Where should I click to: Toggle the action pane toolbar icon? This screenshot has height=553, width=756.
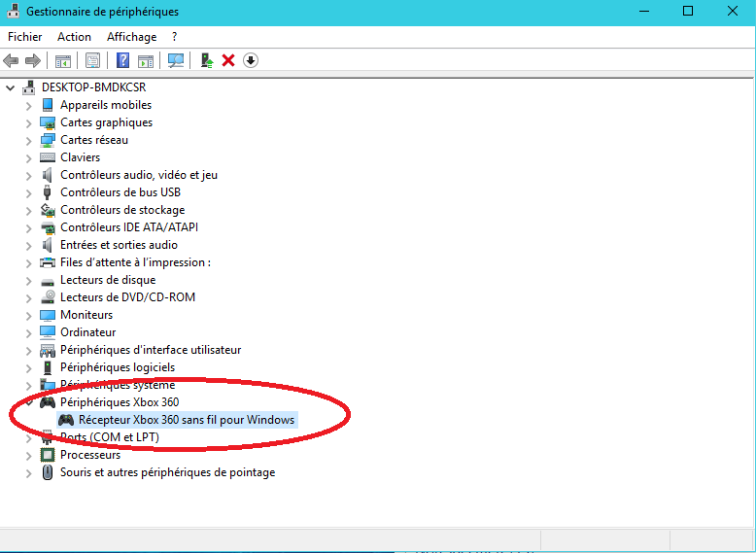click(146, 61)
